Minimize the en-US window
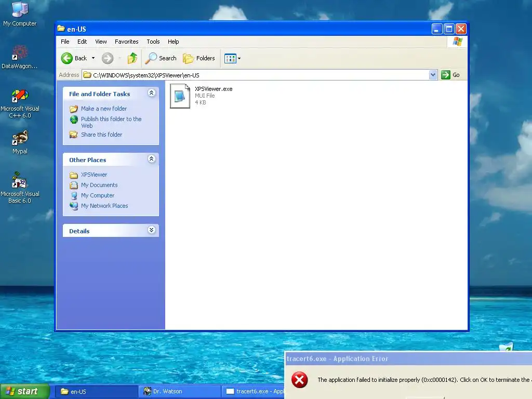The image size is (532, 399). 437,29
